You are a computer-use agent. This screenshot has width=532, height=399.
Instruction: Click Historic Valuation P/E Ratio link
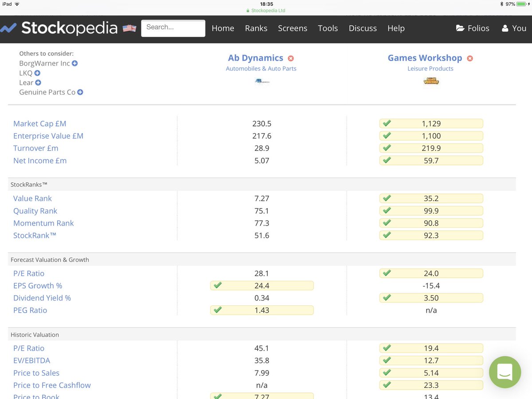coord(29,348)
